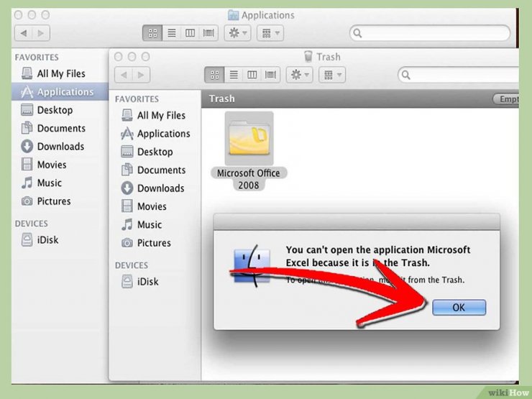
Task: Click OK in the Trash warning dialog
Action: coord(459,308)
